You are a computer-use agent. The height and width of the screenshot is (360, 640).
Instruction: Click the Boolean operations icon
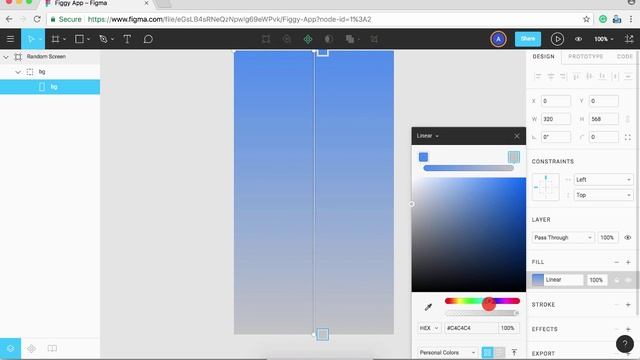pyautogui.click(x=350, y=39)
